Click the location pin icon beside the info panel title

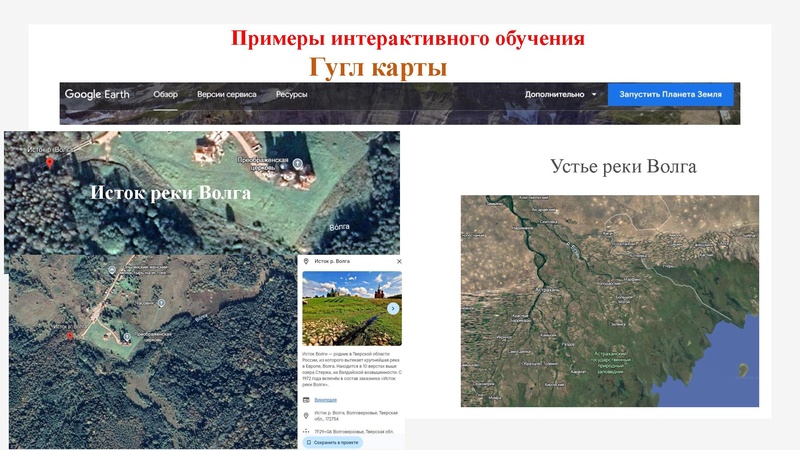point(306,261)
